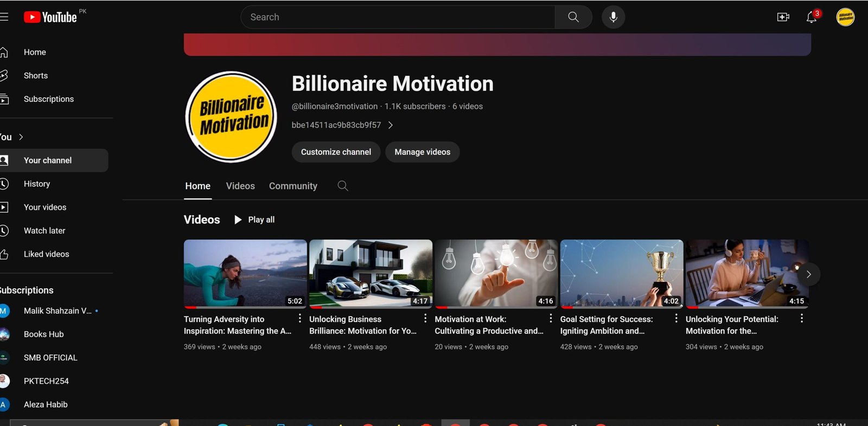This screenshot has height=426, width=868.
Task: Click the Videos section heading
Action: coord(202,220)
